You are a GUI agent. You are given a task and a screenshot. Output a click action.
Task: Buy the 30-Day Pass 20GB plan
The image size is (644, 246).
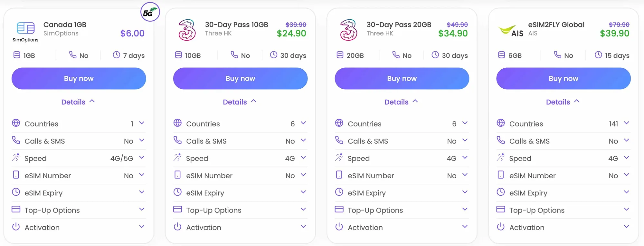tap(402, 78)
